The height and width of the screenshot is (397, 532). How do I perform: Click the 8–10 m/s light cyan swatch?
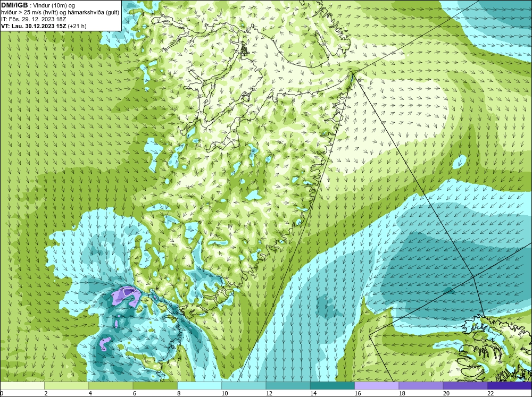tap(199, 386)
